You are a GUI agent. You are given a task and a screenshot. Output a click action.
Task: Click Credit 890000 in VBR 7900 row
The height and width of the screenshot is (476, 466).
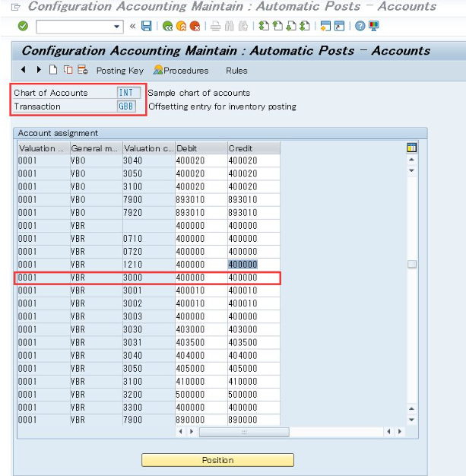(x=254, y=420)
